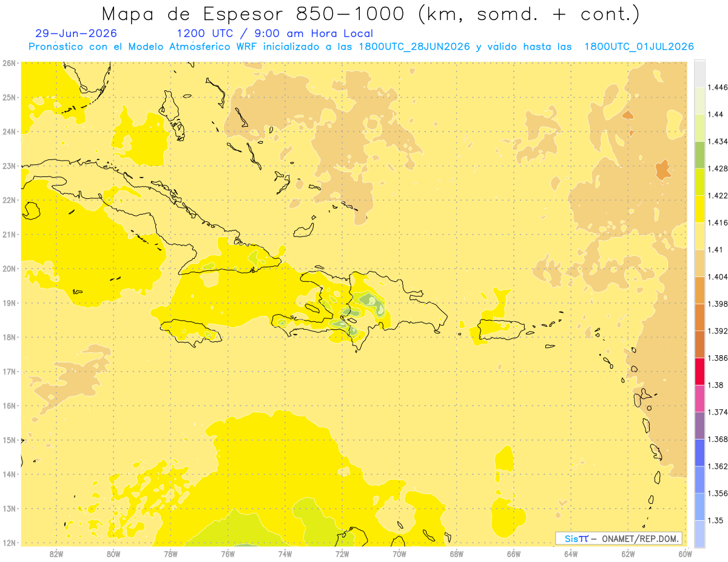The height and width of the screenshot is (562, 728).
Task: Click the 20N latitude axis label
Action: click(x=9, y=269)
